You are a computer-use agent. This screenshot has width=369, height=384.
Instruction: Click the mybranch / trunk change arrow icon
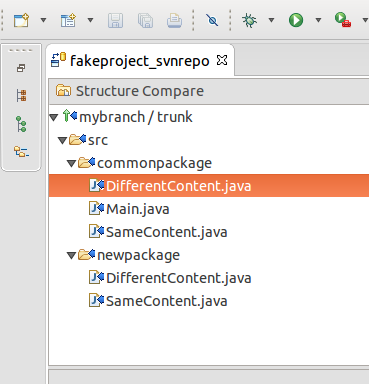click(70, 116)
